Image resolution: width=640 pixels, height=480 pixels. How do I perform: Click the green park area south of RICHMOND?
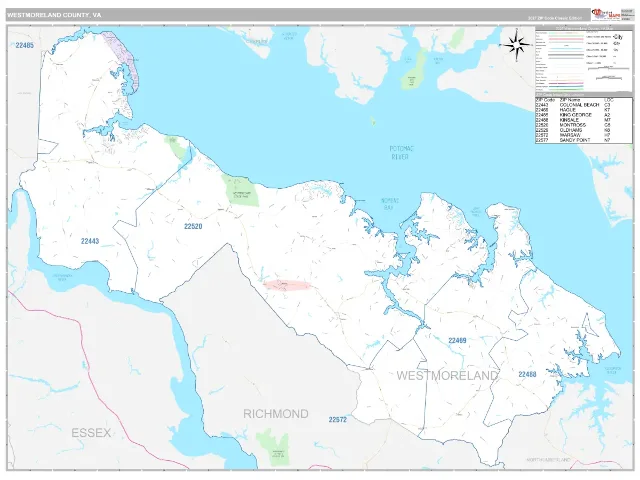pos(273,447)
